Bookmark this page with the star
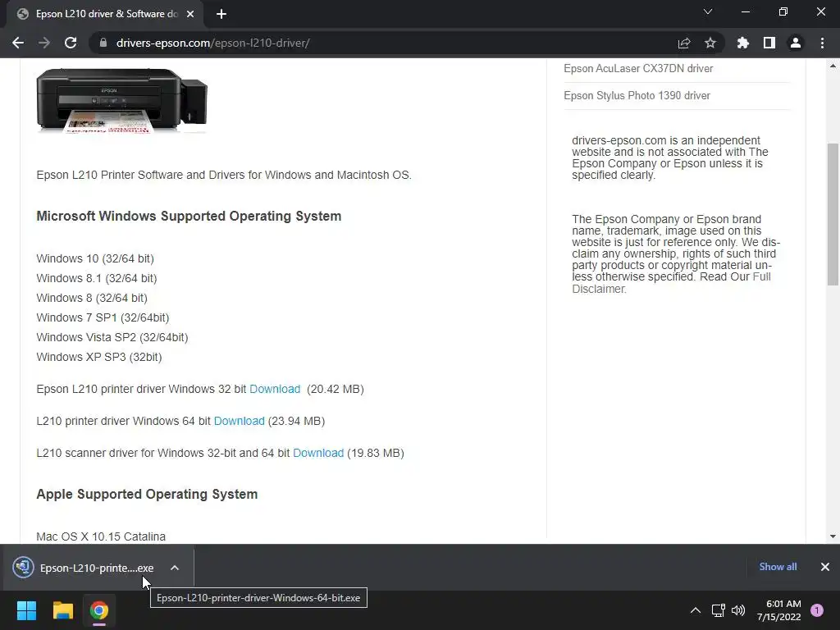This screenshot has width=840, height=630. tap(710, 43)
